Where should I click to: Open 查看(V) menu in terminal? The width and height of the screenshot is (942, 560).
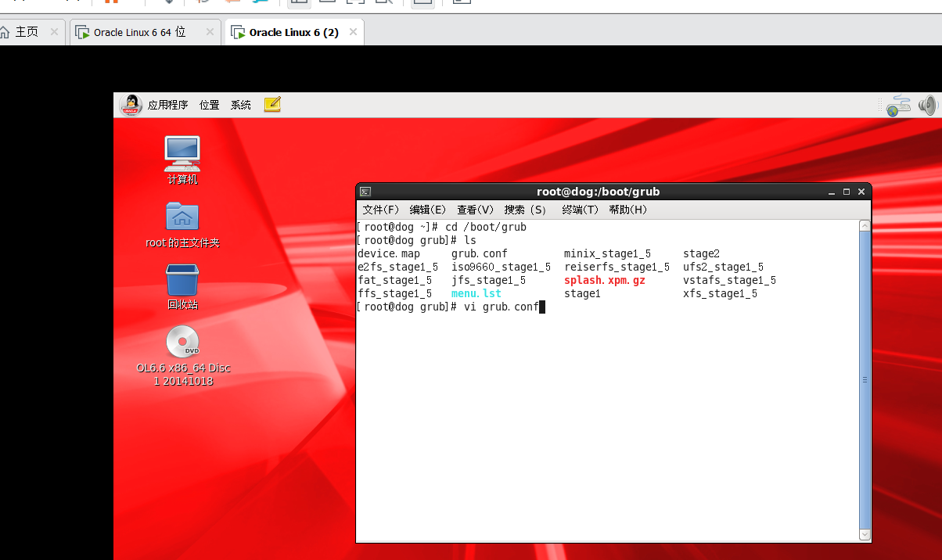[476, 210]
